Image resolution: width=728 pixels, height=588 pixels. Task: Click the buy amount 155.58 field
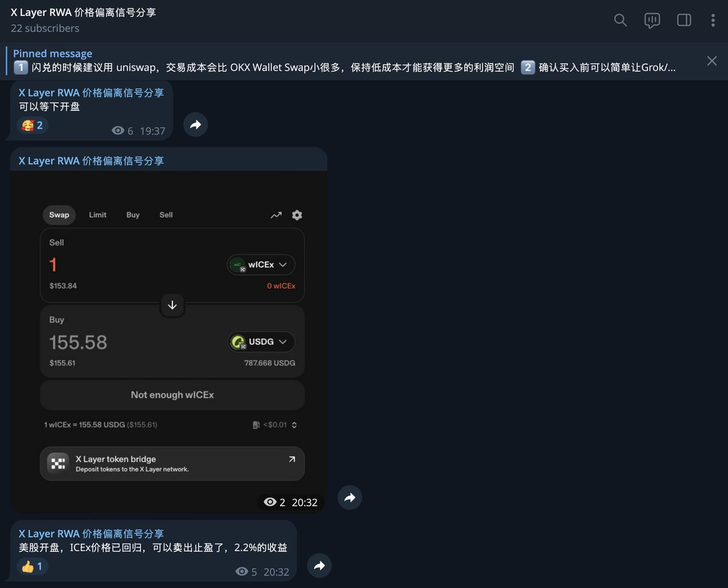78,342
